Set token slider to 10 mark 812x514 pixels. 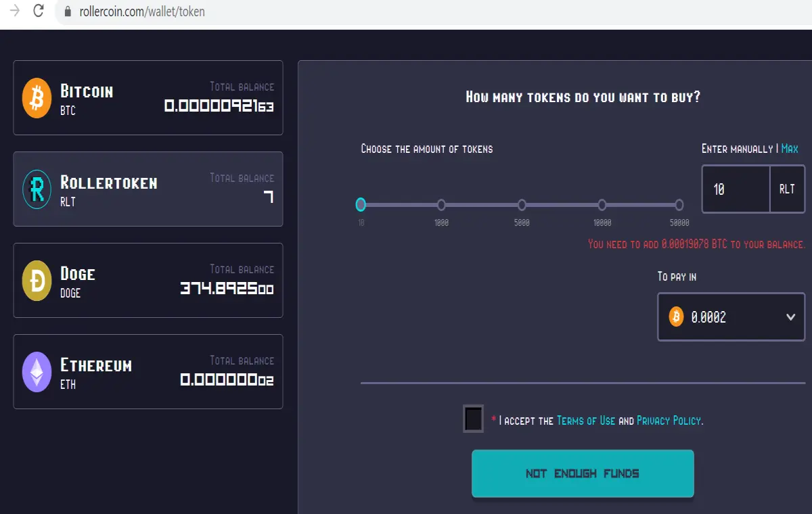361,204
